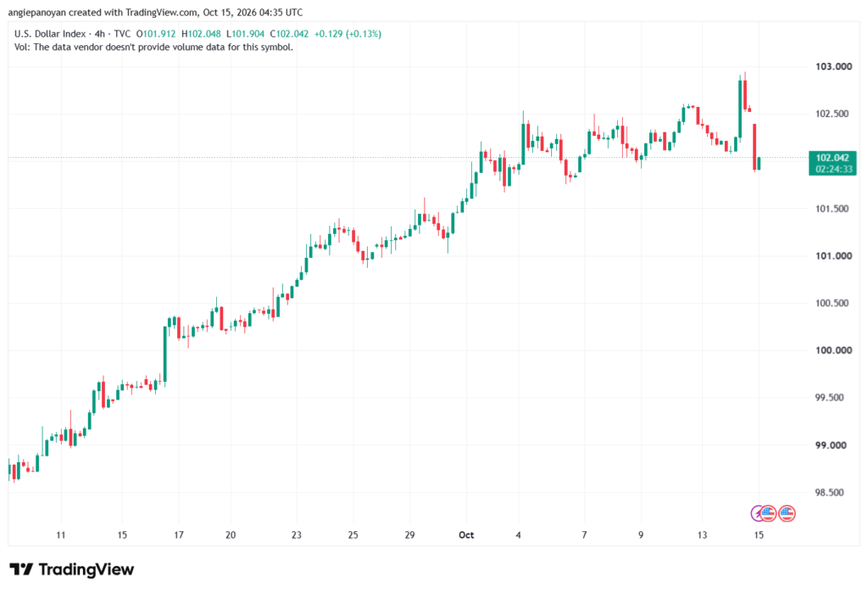Click the 100.000 price axis label
This screenshot has width=868, height=593.
pos(833,350)
